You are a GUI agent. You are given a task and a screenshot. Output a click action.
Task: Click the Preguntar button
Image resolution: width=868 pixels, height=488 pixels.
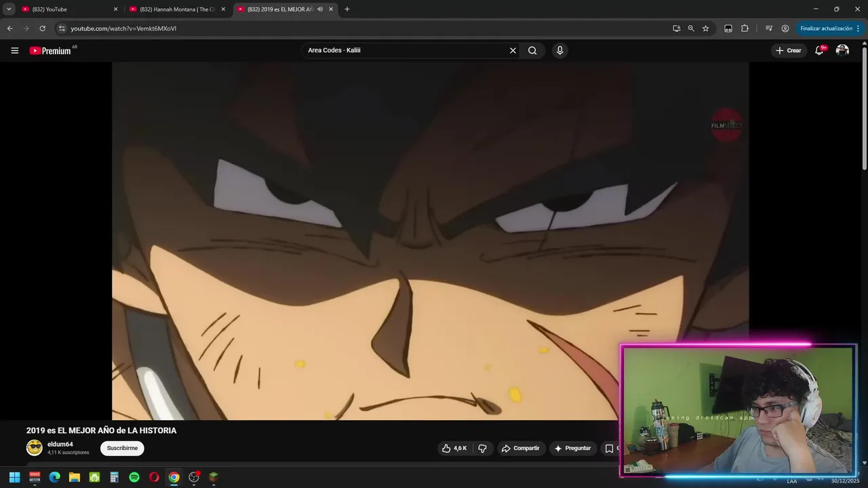pyautogui.click(x=572, y=448)
